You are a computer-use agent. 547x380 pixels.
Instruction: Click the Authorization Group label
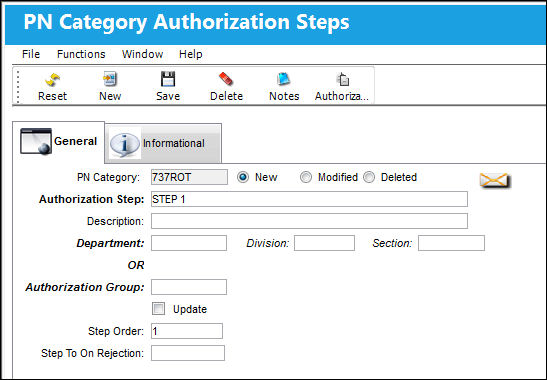tap(85, 287)
